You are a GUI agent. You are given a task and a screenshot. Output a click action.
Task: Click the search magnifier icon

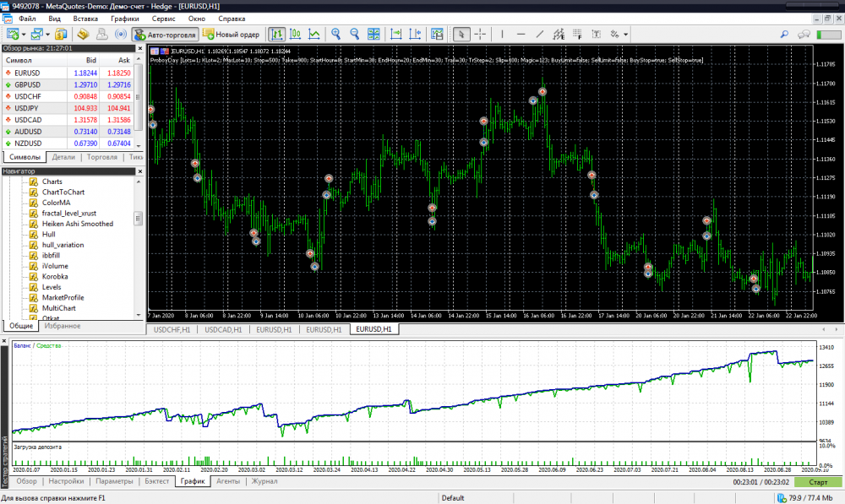784,35
